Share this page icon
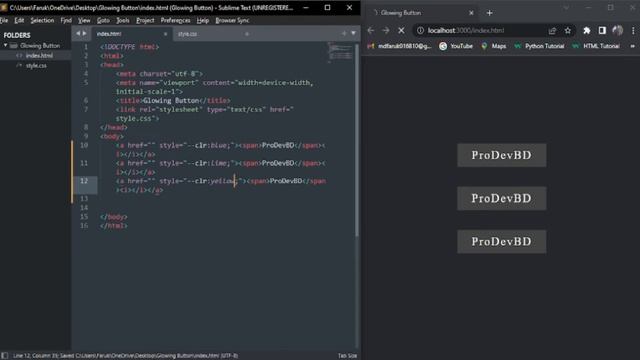Image resolution: width=640 pixels, height=360 pixels. (x=552, y=31)
